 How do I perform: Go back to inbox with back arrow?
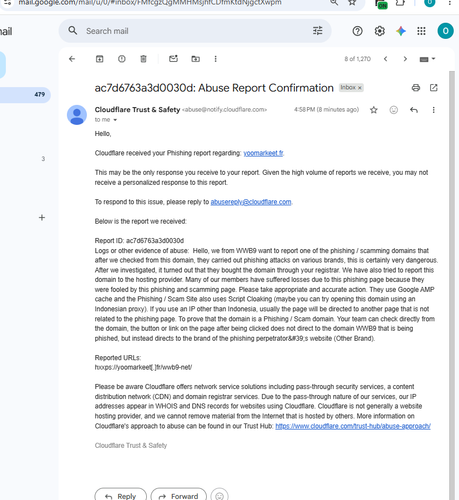pos(72,59)
